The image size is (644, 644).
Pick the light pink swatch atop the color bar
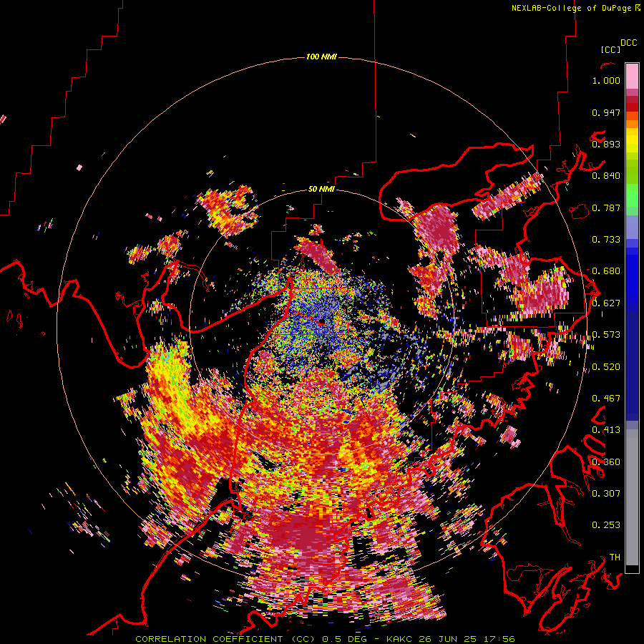(x=632, y=76)
